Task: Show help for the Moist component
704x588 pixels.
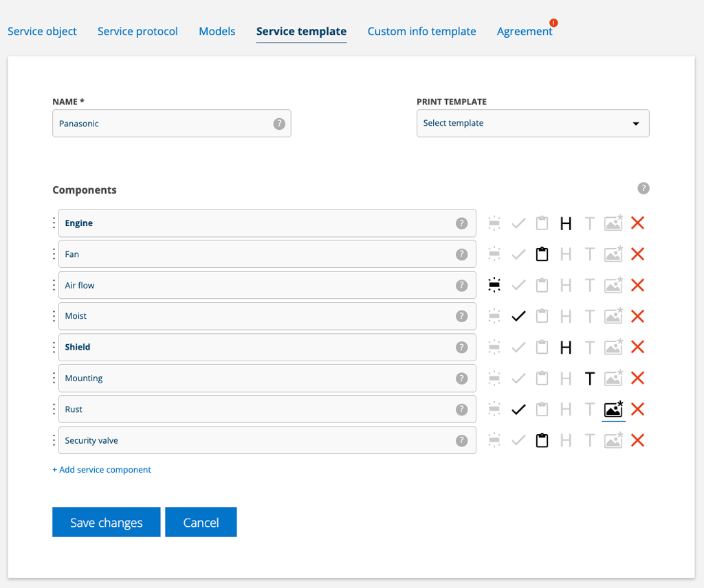Action: 461,317
